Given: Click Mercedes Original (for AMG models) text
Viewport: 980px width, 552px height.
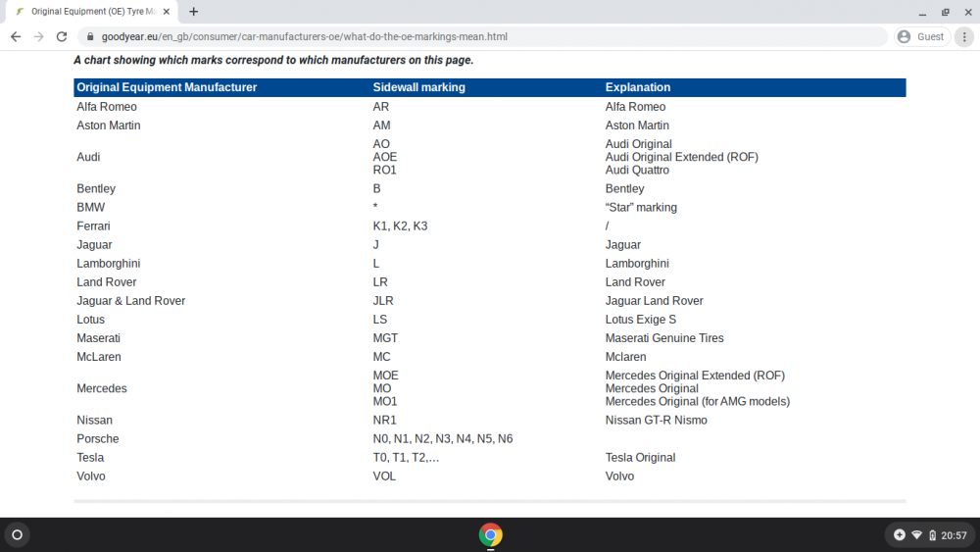Looking at the screenshot, I should pyautogui.click(x=698, y=402).
